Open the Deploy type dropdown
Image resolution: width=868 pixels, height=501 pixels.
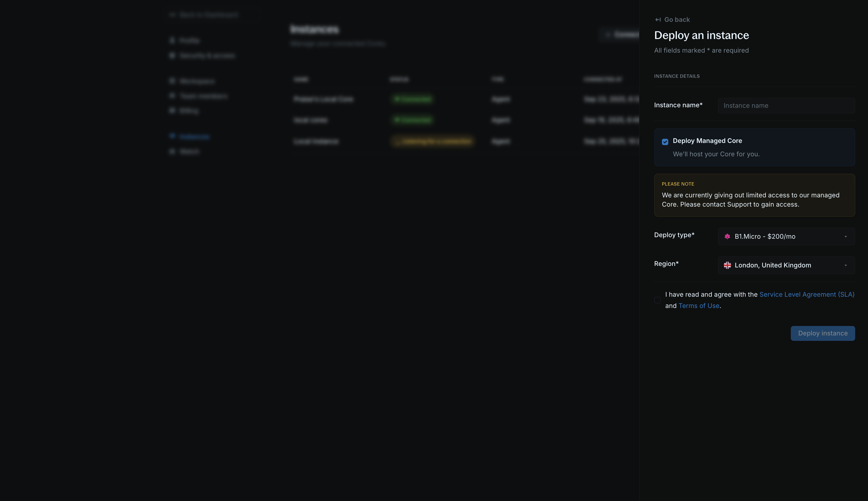786,236
